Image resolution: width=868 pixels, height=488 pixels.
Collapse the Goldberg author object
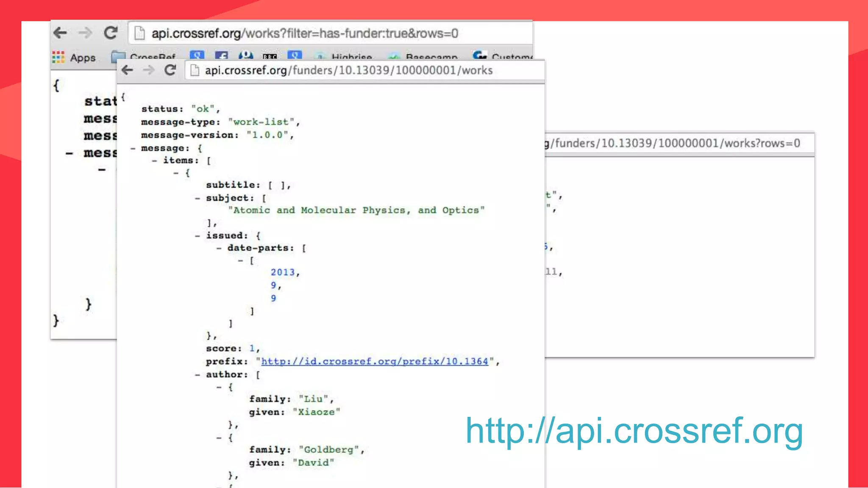[219, 438]
